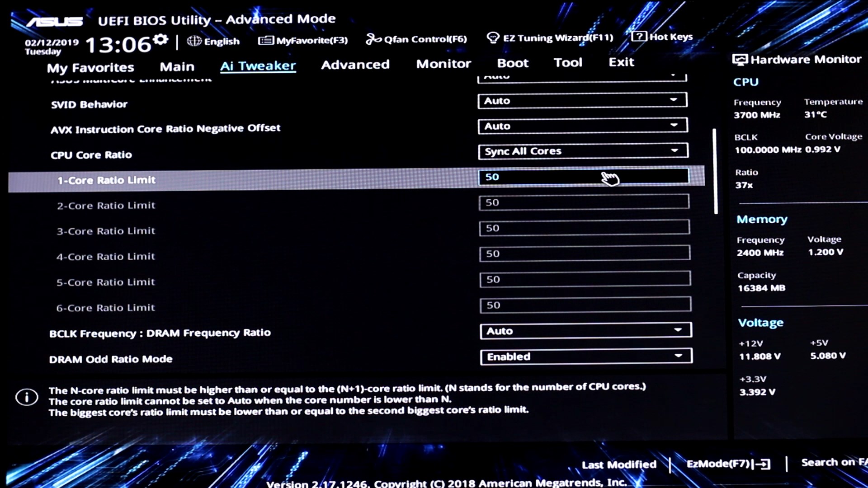Click the 13:06 clock display

click(x=118, y=45)
